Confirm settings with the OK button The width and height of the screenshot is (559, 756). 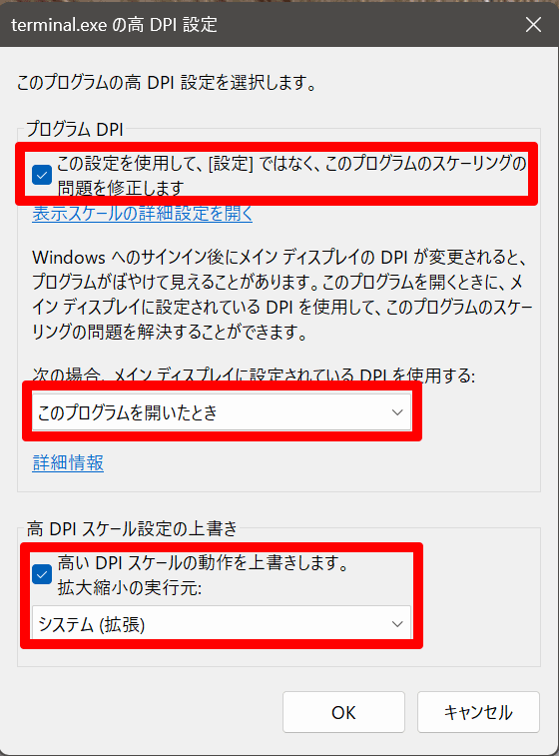tap(343, 712)
